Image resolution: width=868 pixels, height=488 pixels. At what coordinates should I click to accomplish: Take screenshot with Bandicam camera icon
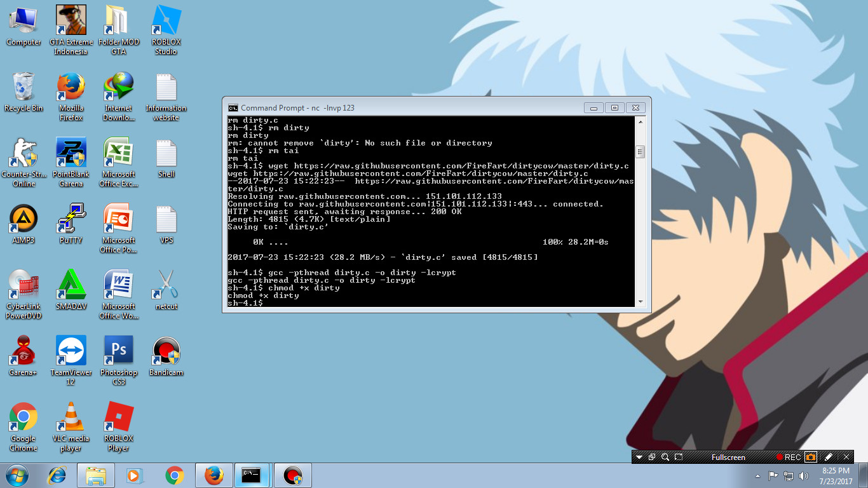[811, 457]
